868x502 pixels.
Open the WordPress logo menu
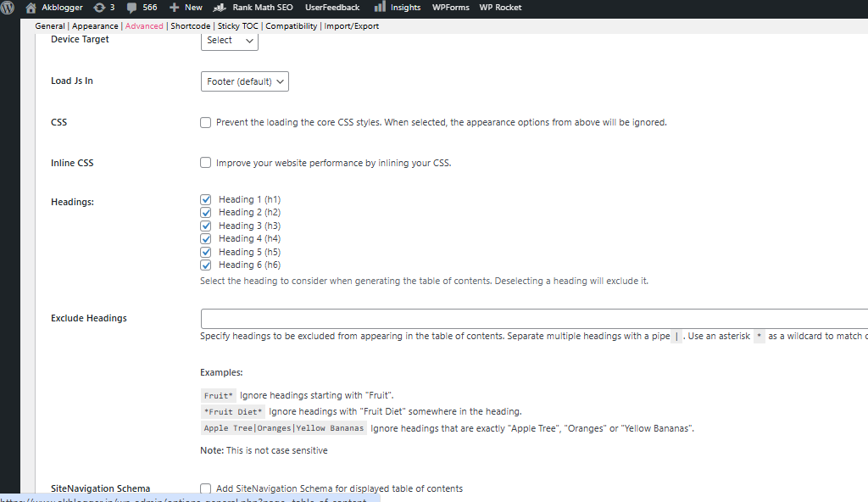click(7, 8)
